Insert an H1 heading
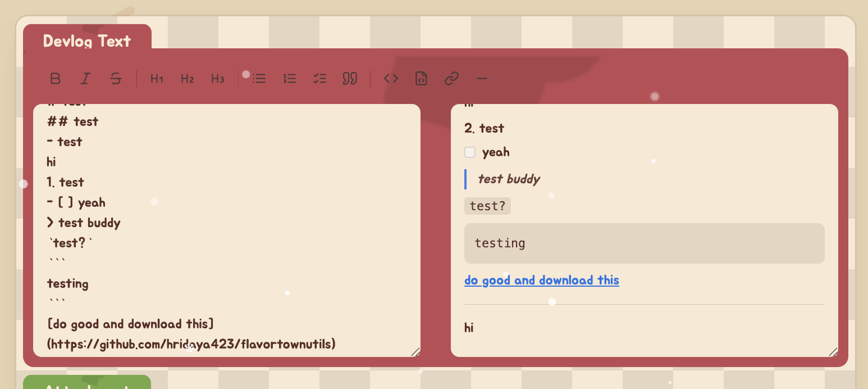The width and height of the screenshot is (868, 389). (157, 79)
